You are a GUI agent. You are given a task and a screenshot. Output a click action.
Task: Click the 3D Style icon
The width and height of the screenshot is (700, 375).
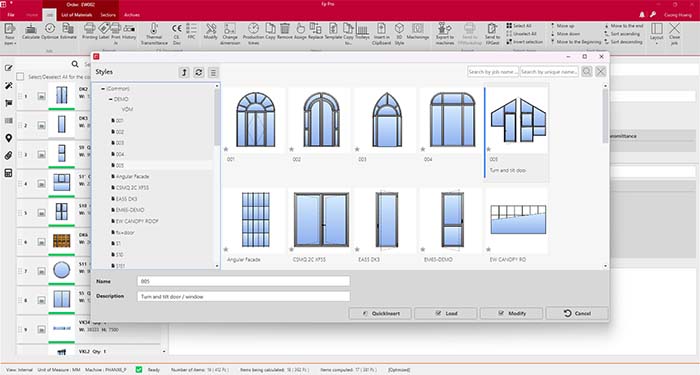click(x=399, y=34)
